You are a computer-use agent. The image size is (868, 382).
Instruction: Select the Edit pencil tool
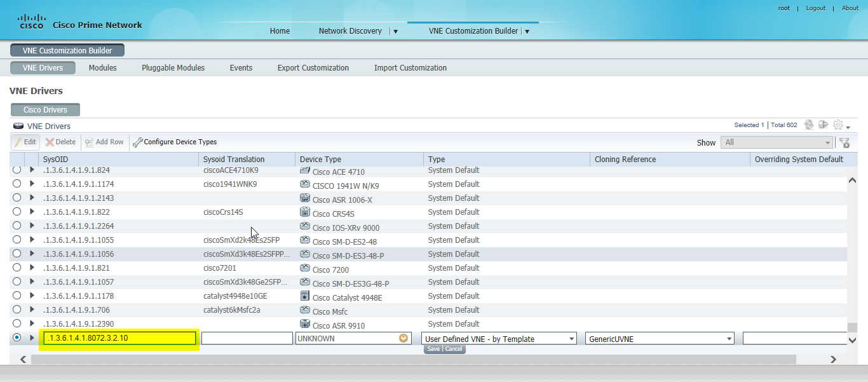click(x=25, y=142)
